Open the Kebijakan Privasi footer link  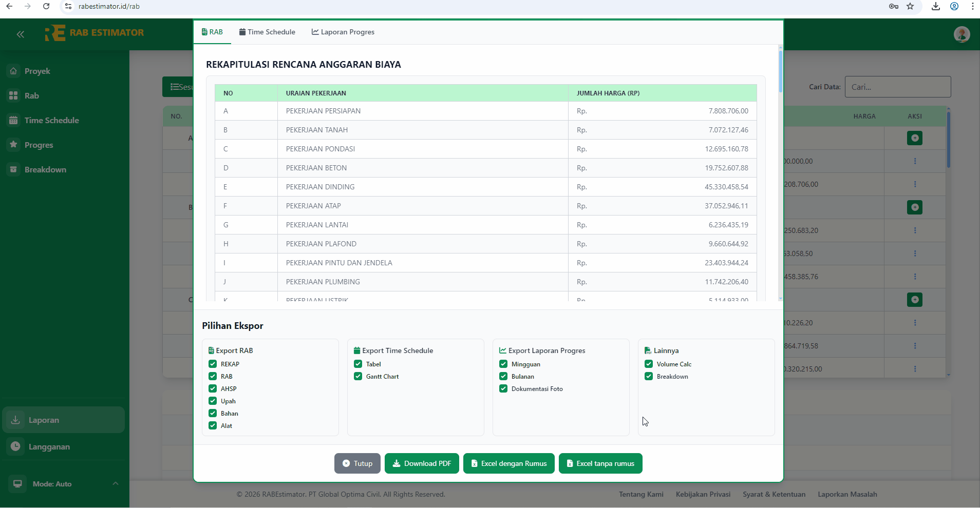point(703,494)
